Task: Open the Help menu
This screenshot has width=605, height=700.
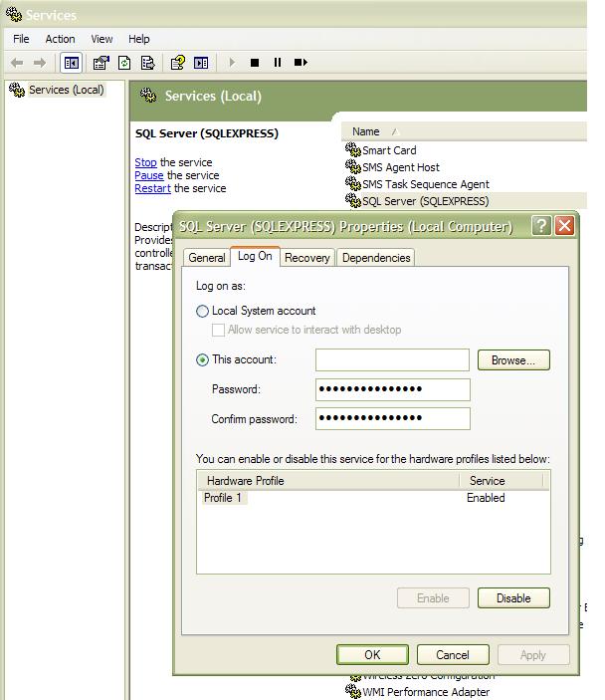Action: [138, 39]
